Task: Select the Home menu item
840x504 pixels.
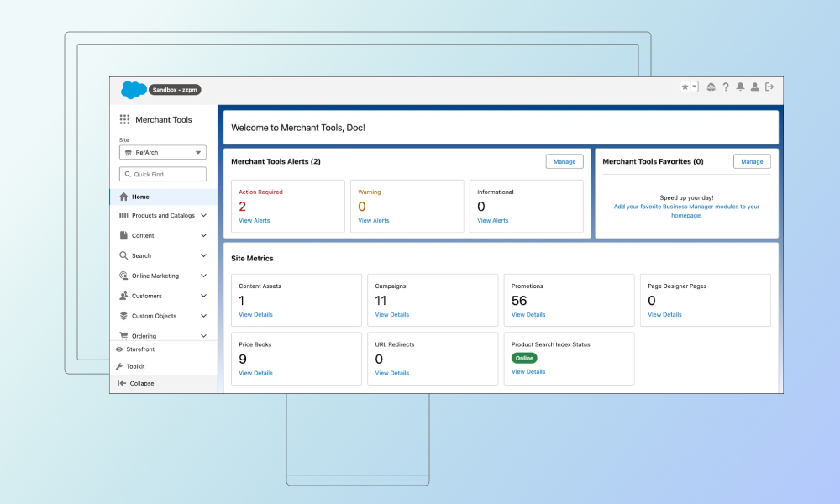Action: click(x=140, y=197)
